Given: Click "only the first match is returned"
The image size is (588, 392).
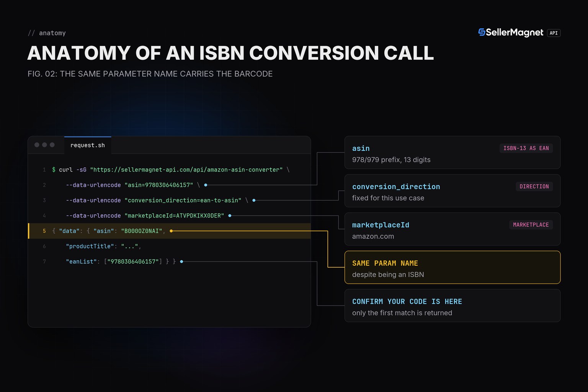Looking at the screenshot, I should coord(402,313).
